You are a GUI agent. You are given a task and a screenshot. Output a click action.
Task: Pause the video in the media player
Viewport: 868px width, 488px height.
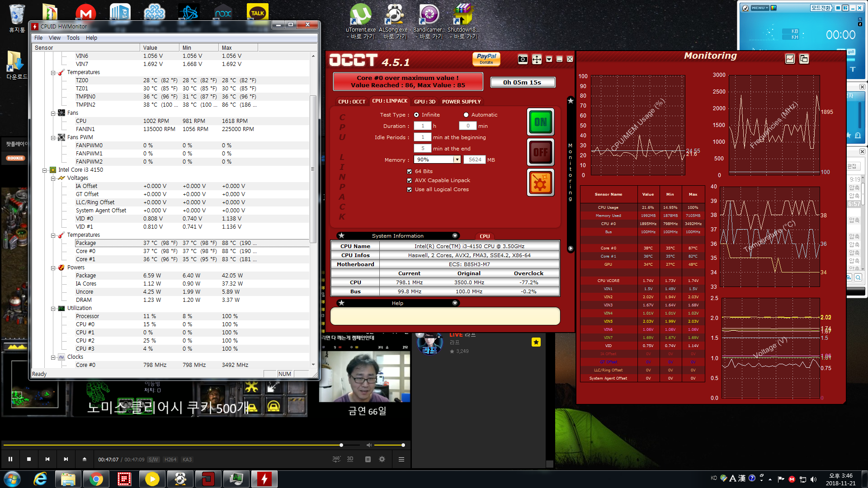(x=10, y=459)
